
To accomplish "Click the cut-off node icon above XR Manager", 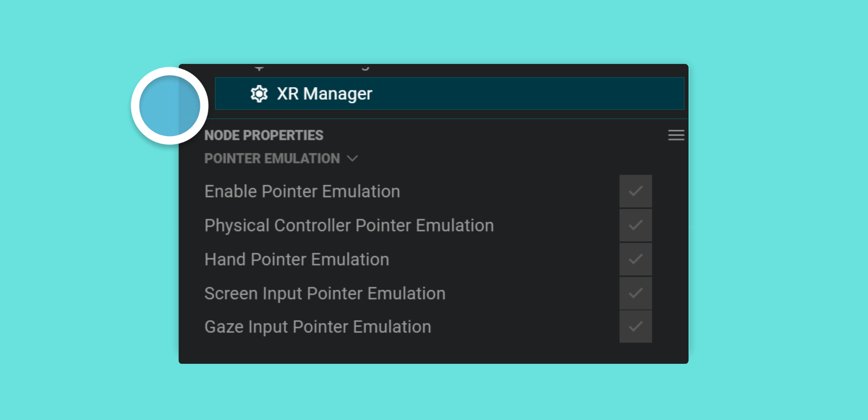I will pyautogui.click(x=259, y=68).
